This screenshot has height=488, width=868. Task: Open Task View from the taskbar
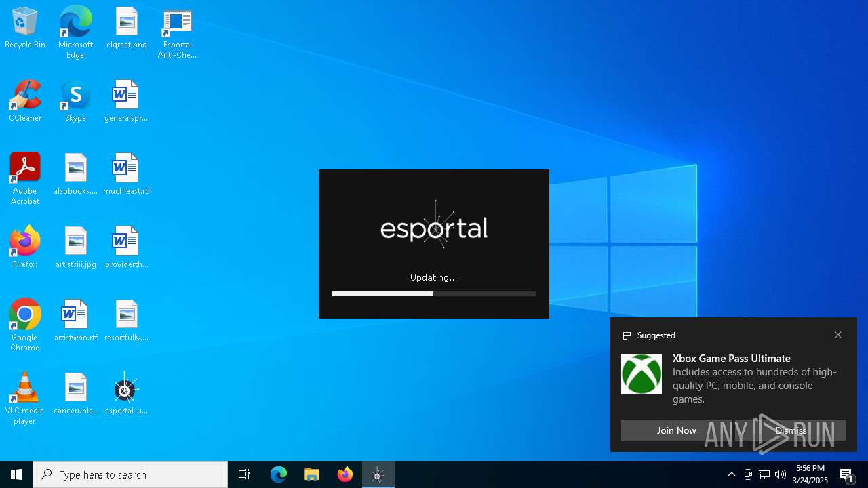coord(244,474)
